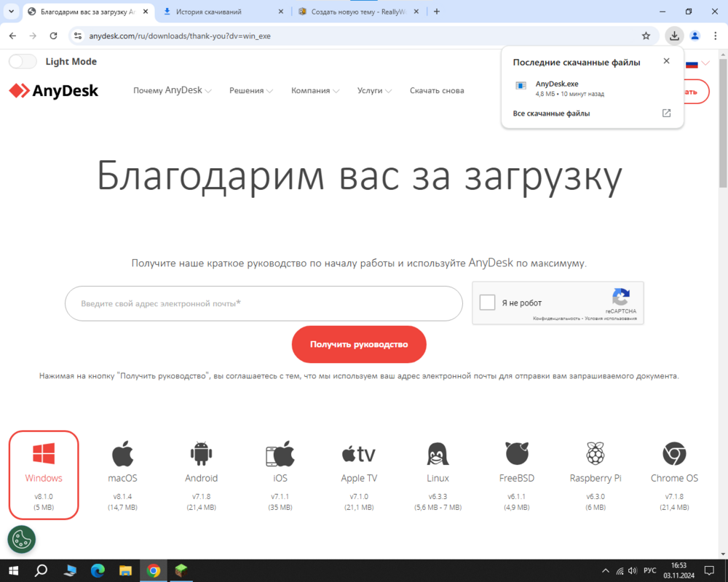
Task: Expand the "Компания" dropdown menu
Action: click(315, 90)
